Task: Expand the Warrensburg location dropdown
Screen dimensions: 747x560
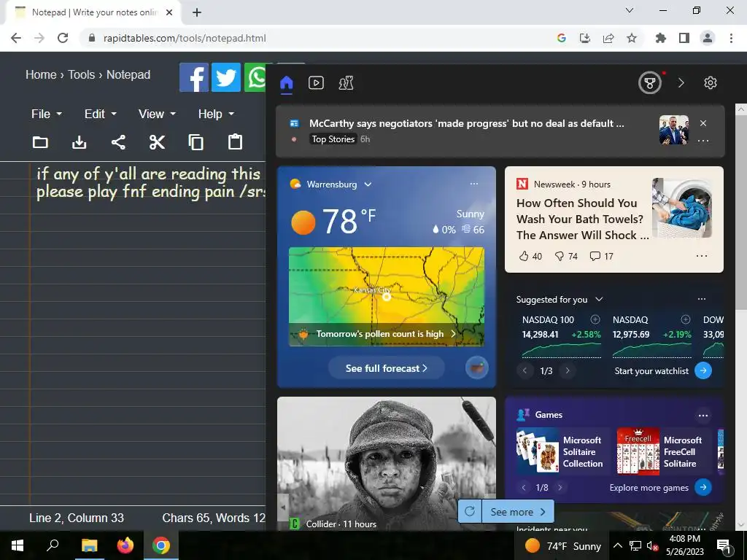Action: (x=368, y=184)
